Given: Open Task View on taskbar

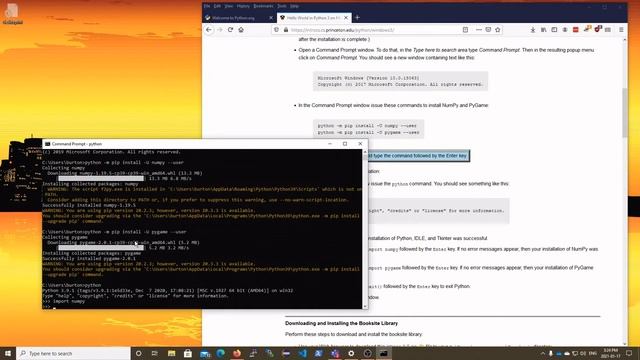Looking at the screenshot, I should 155,353.
